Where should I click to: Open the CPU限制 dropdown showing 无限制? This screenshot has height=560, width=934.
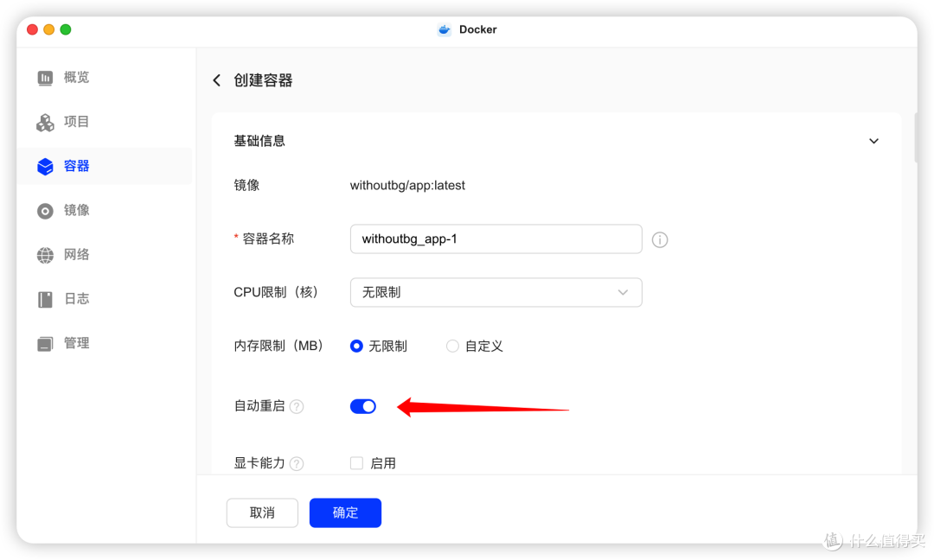click(x=496, y=292)
